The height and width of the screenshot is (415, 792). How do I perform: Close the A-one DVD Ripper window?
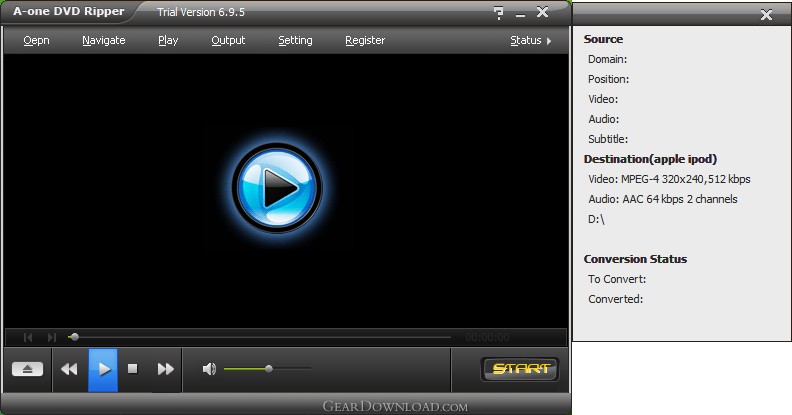point(542,12)
